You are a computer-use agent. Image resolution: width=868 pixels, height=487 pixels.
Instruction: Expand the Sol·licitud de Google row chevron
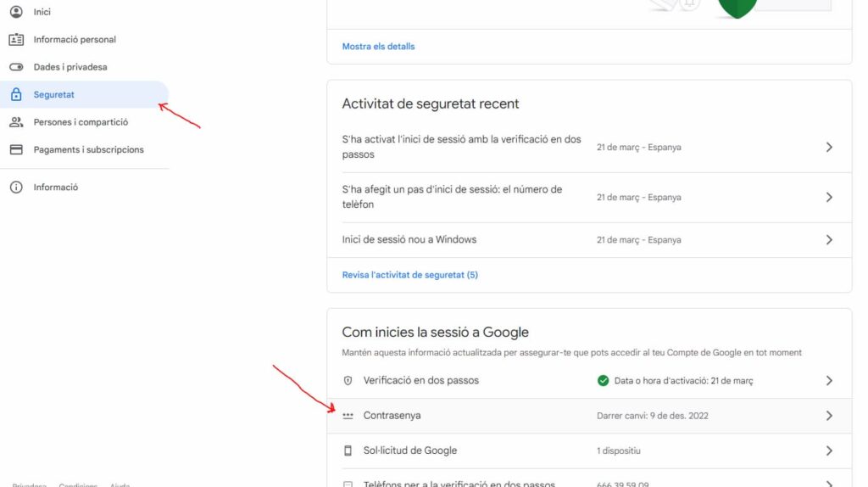point(829,451)
